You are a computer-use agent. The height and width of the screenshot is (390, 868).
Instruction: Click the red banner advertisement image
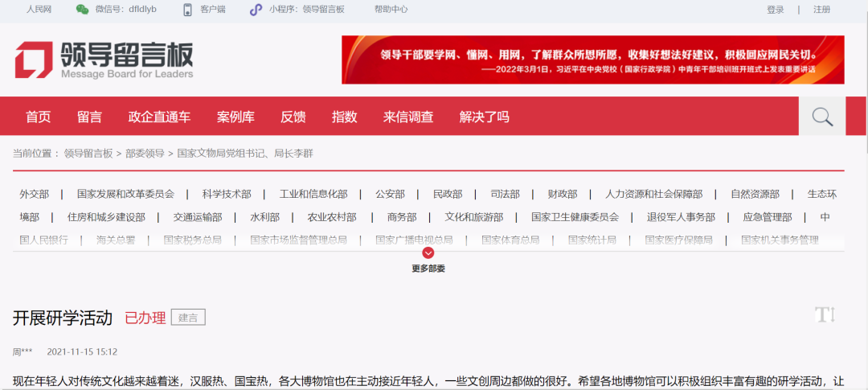tap(592, 60)
